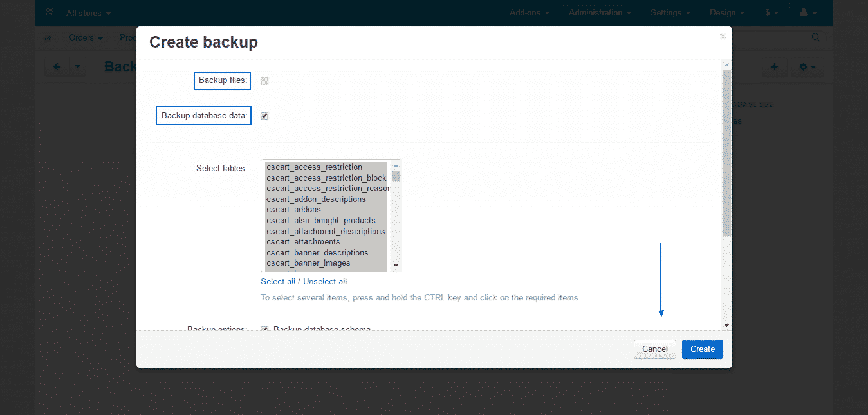Disable the Backup database data checkbox
This screenshot has height=415, width=868.
click(x=264, y=115)
